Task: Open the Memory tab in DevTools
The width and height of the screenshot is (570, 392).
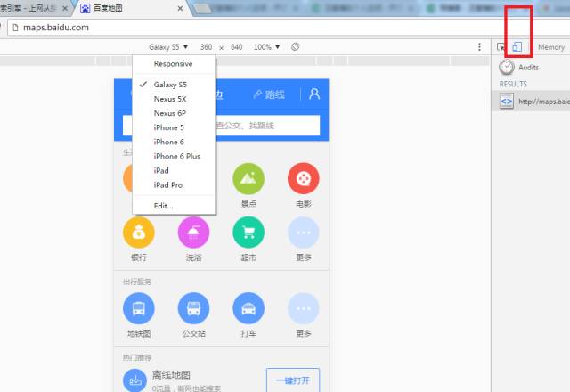Action: tap(551, 47)
